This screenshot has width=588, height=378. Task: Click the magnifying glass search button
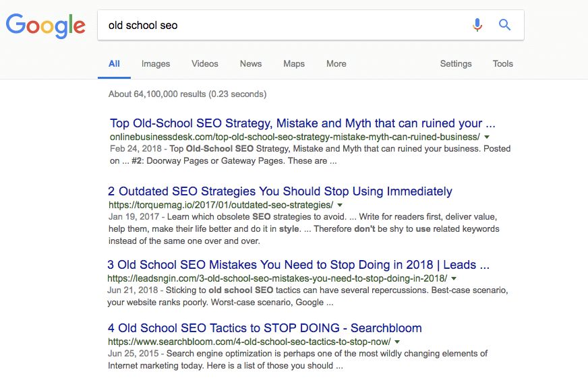[x=504, y=25]
